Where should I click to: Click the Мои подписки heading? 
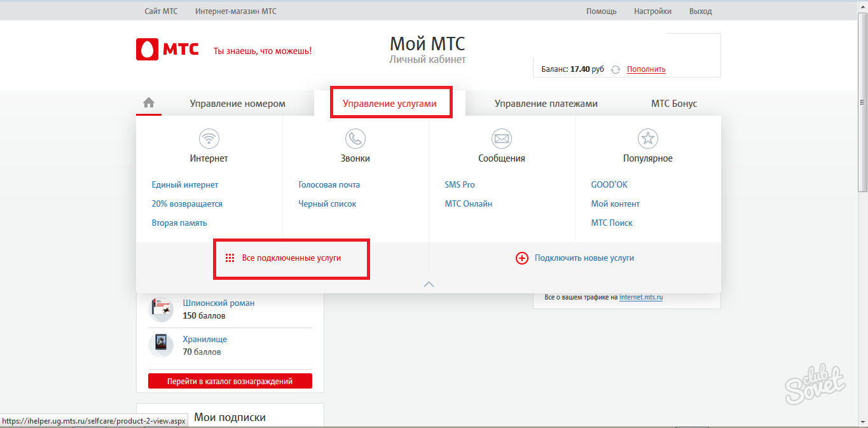point(230,418)
